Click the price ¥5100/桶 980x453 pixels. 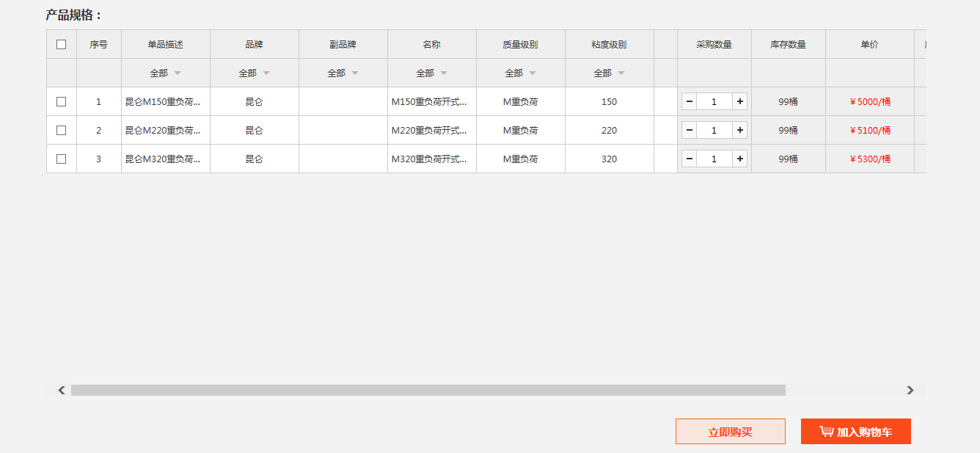click(x=870, y=130)
